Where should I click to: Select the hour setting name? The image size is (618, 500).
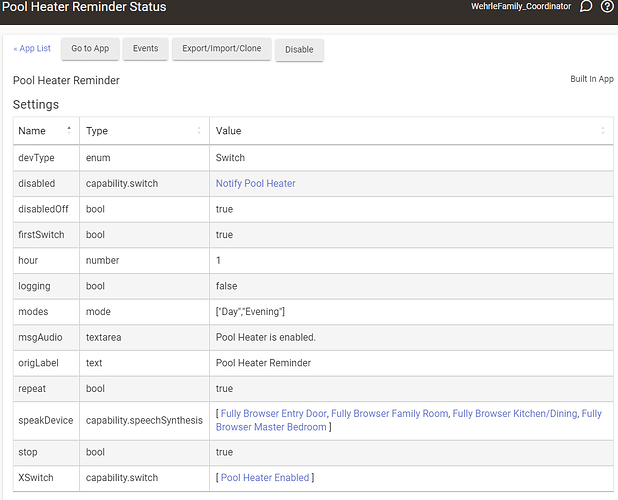coord(28,260)
